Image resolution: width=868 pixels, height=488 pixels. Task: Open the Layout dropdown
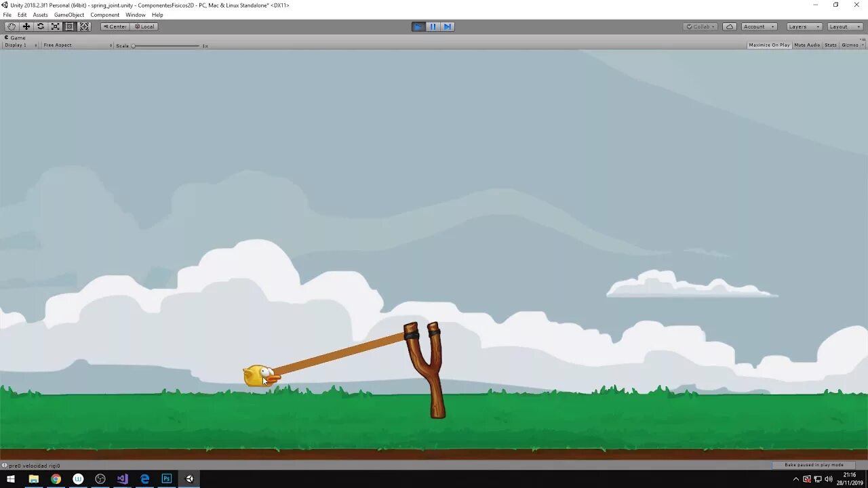tap(845, 26)
